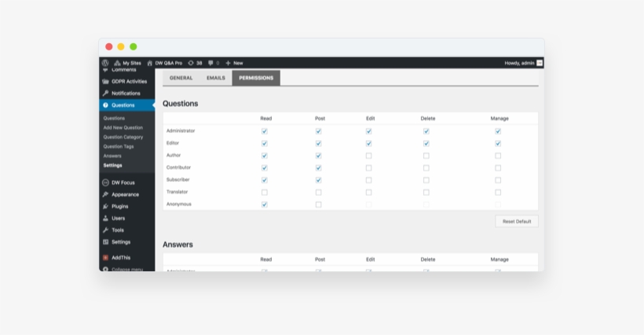Viewport: 644px width, 335px height.
Task: Click Settings sliders icon in sidebar
Action: click(x=105, y=242)
